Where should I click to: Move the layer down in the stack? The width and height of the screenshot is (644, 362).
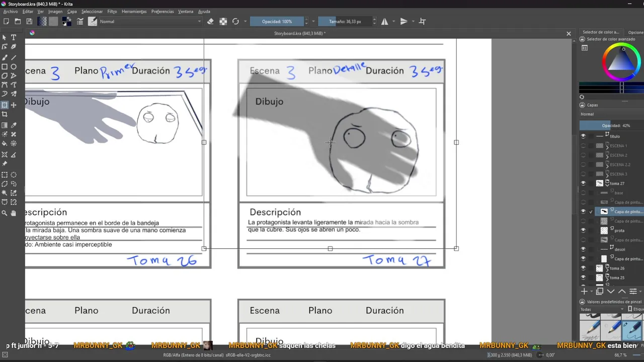611,292
